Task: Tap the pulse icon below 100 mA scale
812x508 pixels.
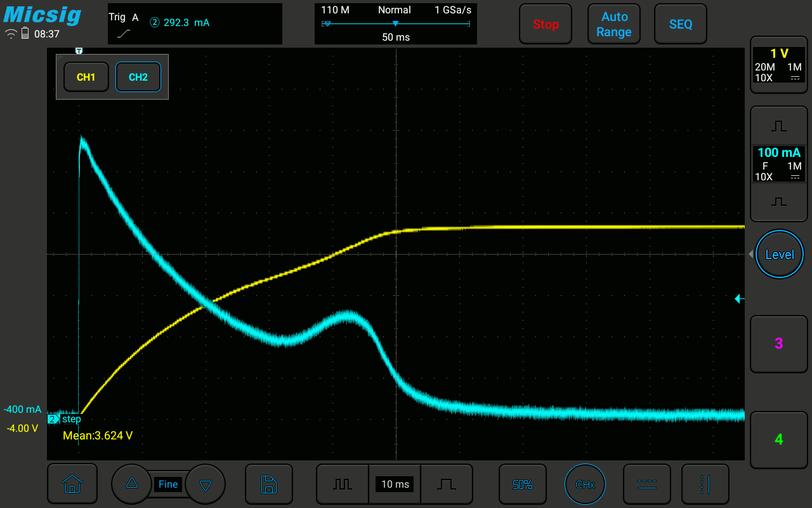Action: pos(778,201)
